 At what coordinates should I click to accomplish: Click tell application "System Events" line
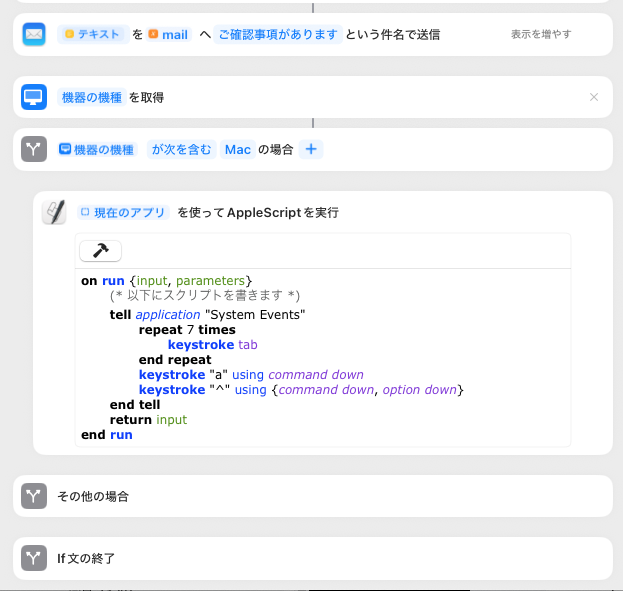[207, 314]
